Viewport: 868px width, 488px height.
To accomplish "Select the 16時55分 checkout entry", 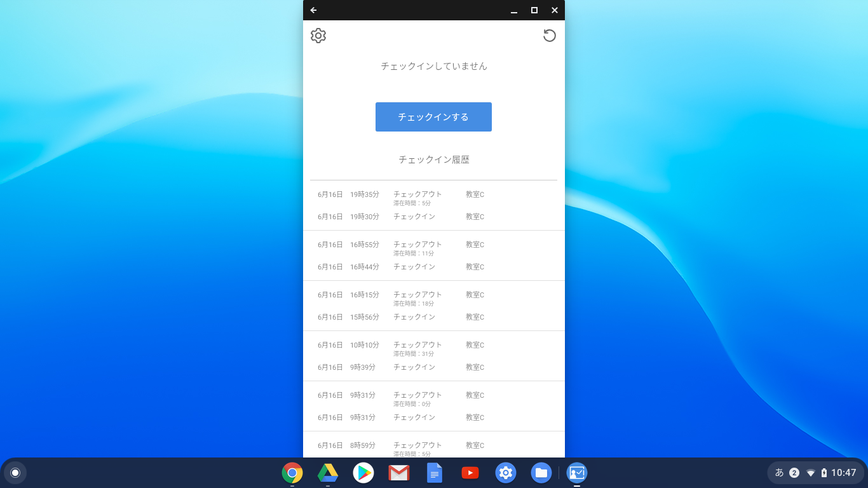I will (x=433, y=248).
